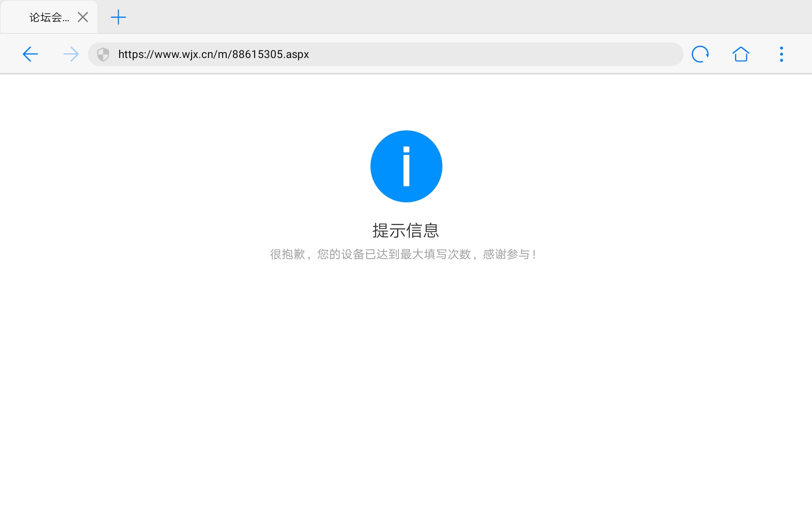Viewport: 812px width, 508px height.
Task: Open the browser home page
Action: [741, 54]
